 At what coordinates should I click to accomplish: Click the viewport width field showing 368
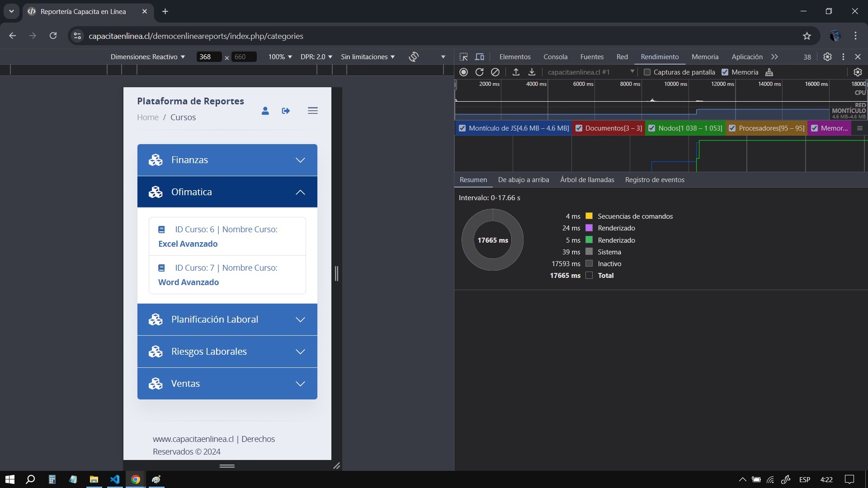[x=209, y=56]
